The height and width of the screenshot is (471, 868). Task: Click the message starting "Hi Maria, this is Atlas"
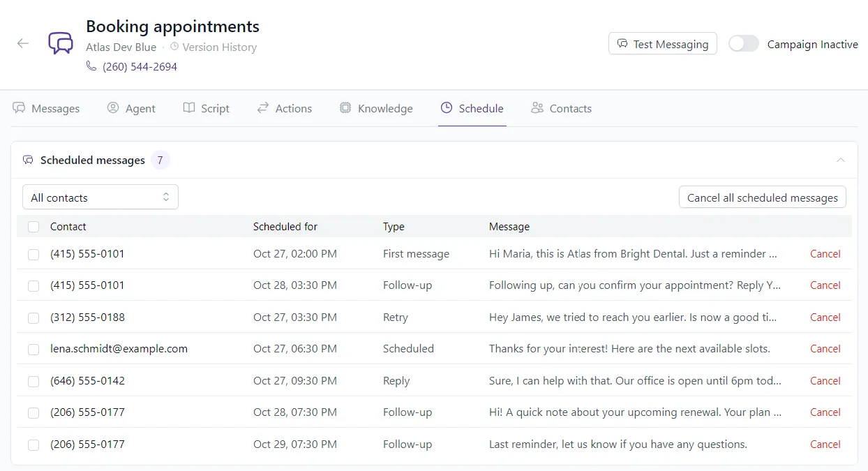point(633,254)
